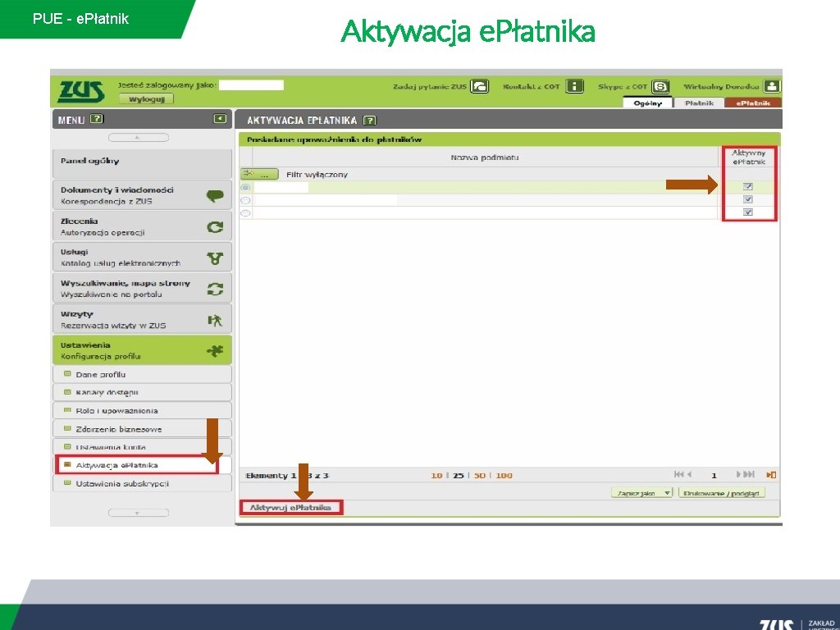Screen dimensions: 840x630
Task: Go to the first page arrow
Action: click(x=678, y=474)
